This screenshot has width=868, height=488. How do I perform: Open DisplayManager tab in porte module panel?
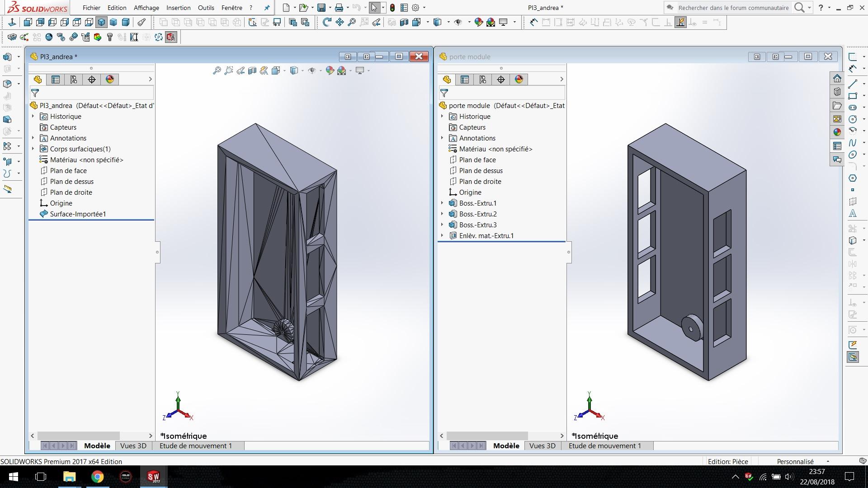click(519, 80)
